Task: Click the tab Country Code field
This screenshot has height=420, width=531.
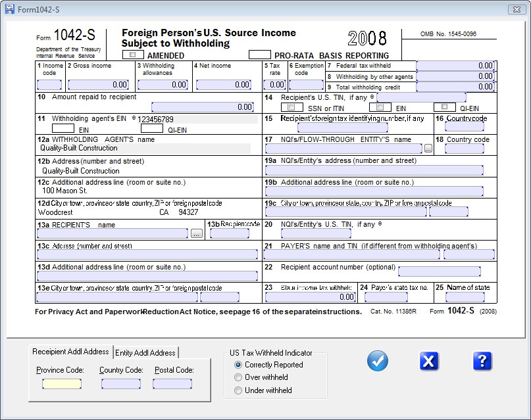Action: coord(121,384)
